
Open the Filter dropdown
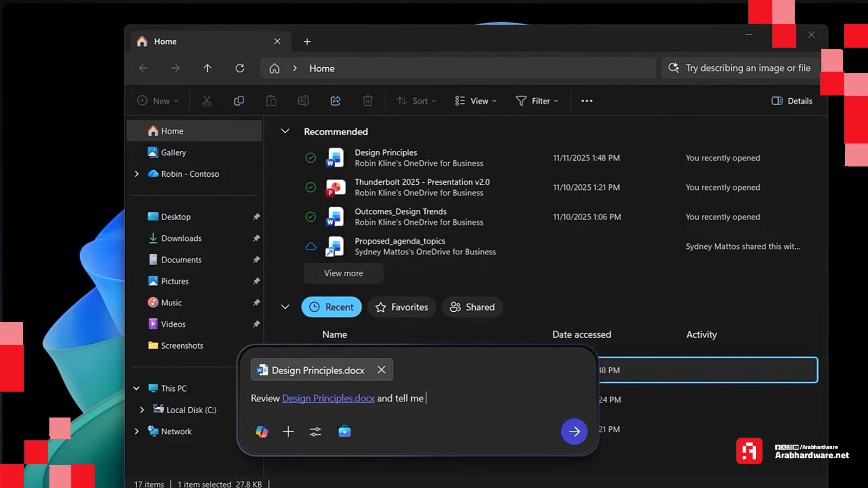coord(537,101)
